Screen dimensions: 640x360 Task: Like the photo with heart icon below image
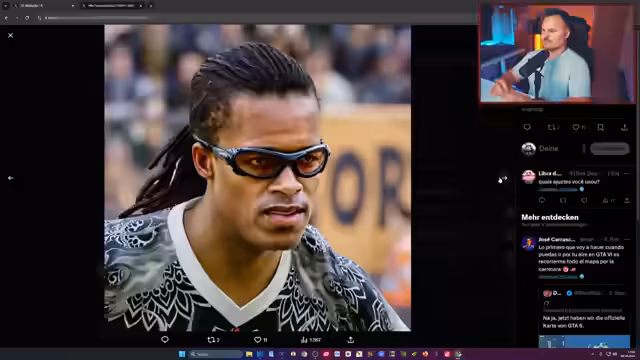click(x=257, y=340)
